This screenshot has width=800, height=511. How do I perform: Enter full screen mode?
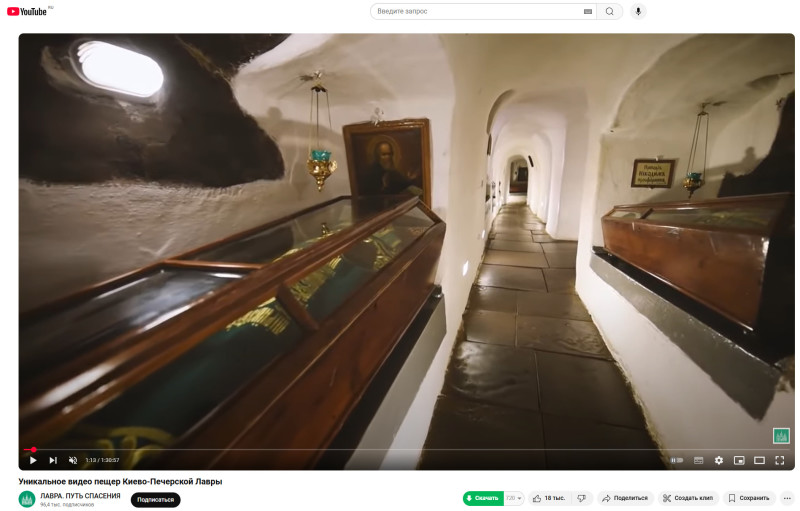pos(780,460)
